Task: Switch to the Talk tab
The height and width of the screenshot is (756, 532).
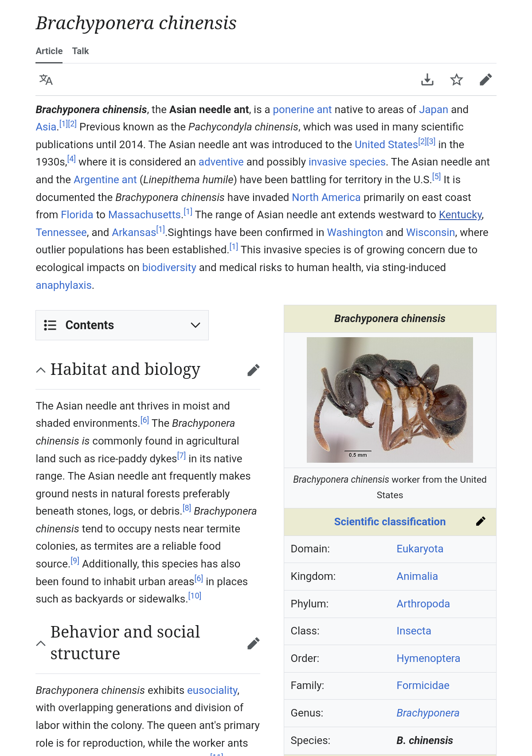Action: pos(81,51)
